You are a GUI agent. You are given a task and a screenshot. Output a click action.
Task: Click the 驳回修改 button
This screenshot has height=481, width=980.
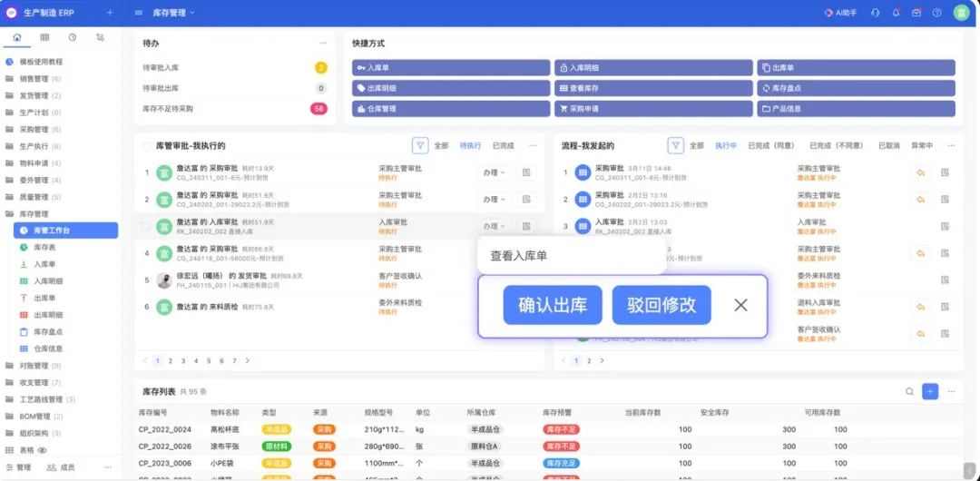[661, 305]
